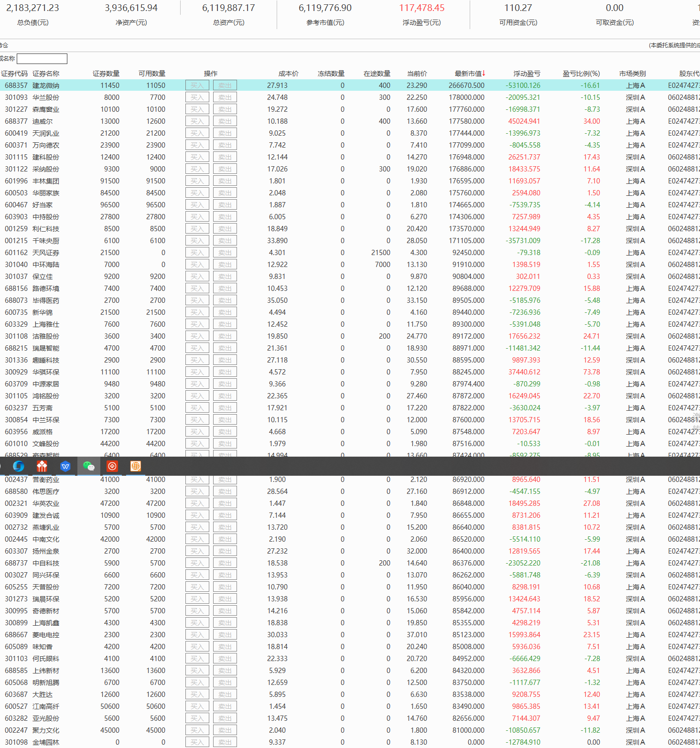Click 卖出 for 聚力文化 row
The width and height of the screenshot is (700, 748).
(225, 730)
